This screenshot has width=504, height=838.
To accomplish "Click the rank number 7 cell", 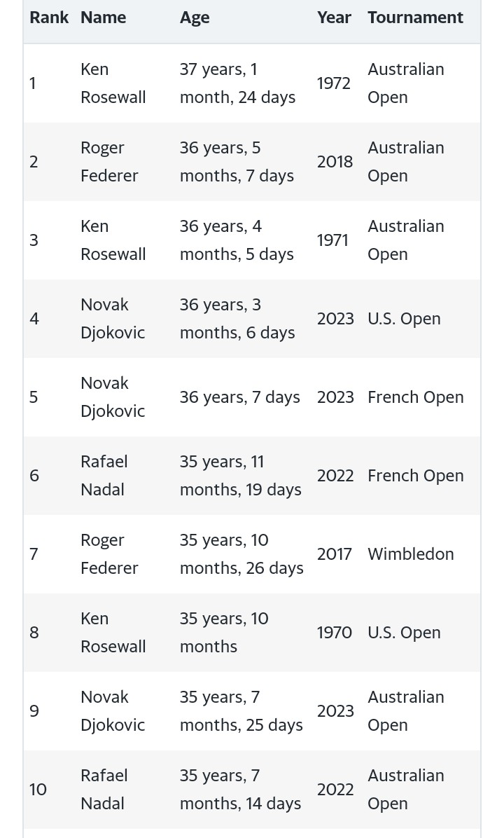I will pos(34,554).
